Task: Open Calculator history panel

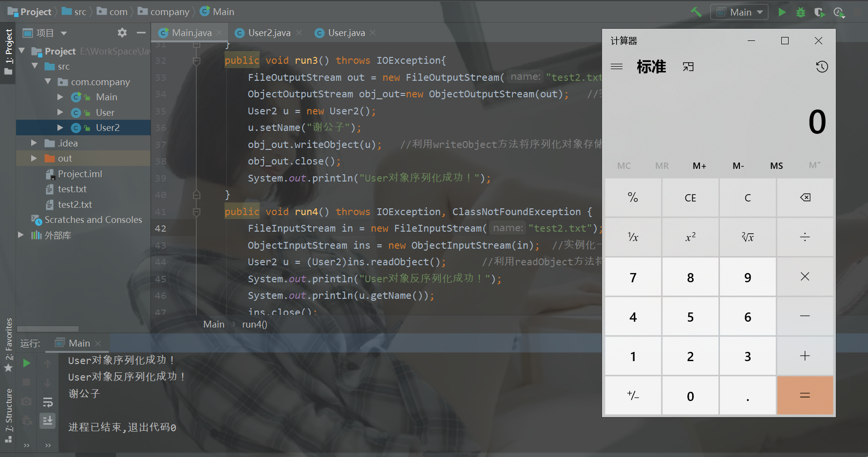Action: [x=822, y=67]
